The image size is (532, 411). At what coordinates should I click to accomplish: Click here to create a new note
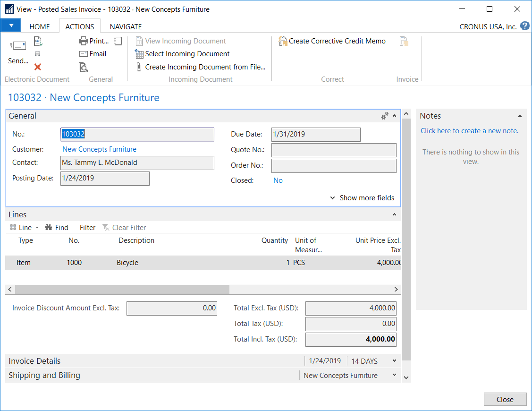[469, 131]
